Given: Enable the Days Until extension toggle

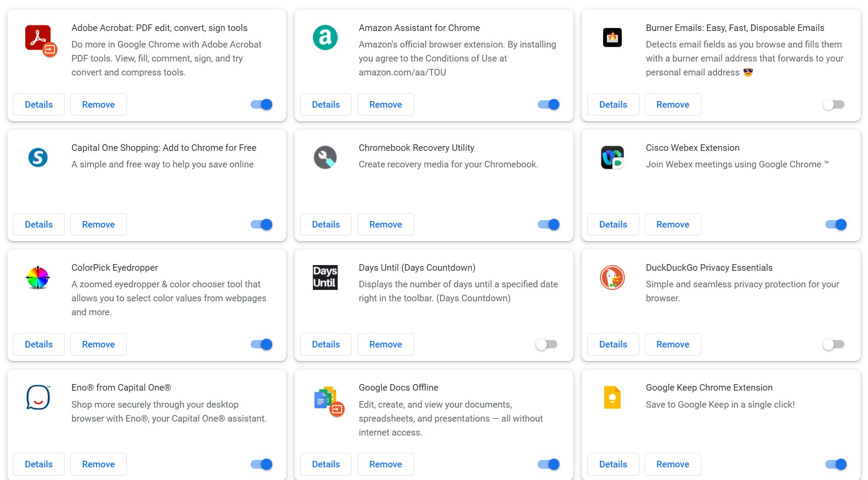Looking at the screenshot, I should coord(546,344).
